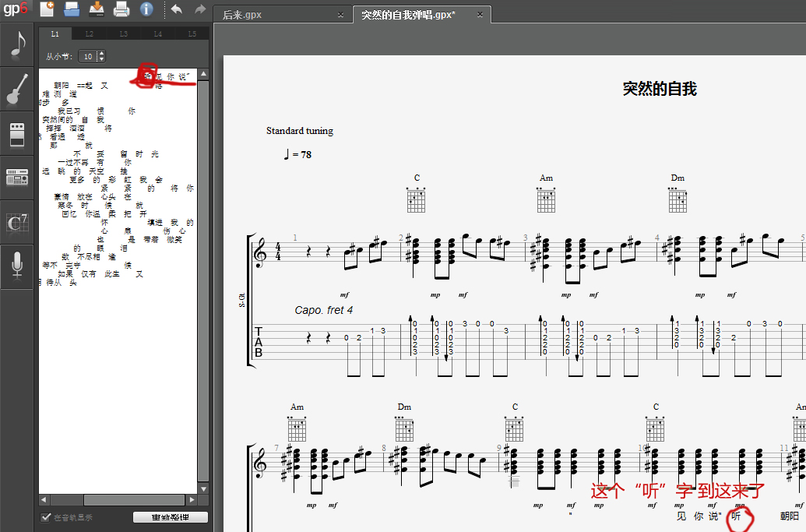Image resolution: width=806 pixels, height=532 pixels.
Task: Open the effects pedal panel
Action: click(x=16, y=133)
